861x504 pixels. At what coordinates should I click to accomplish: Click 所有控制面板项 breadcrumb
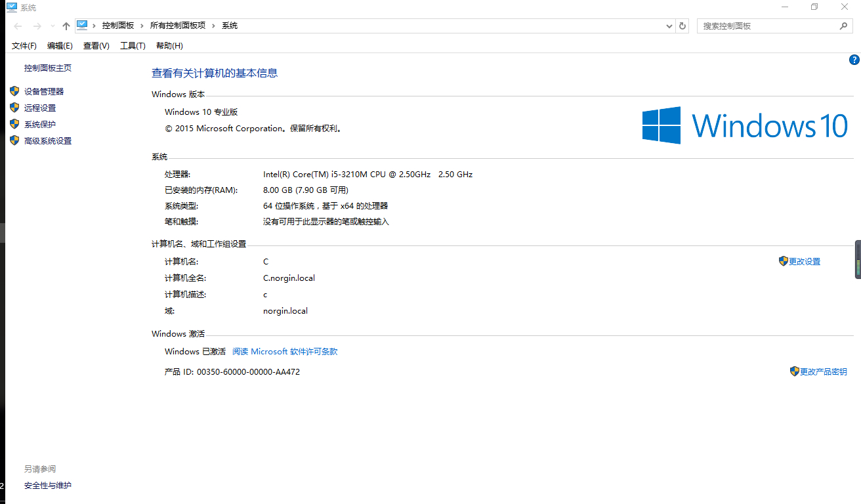(x=178, y=26)
